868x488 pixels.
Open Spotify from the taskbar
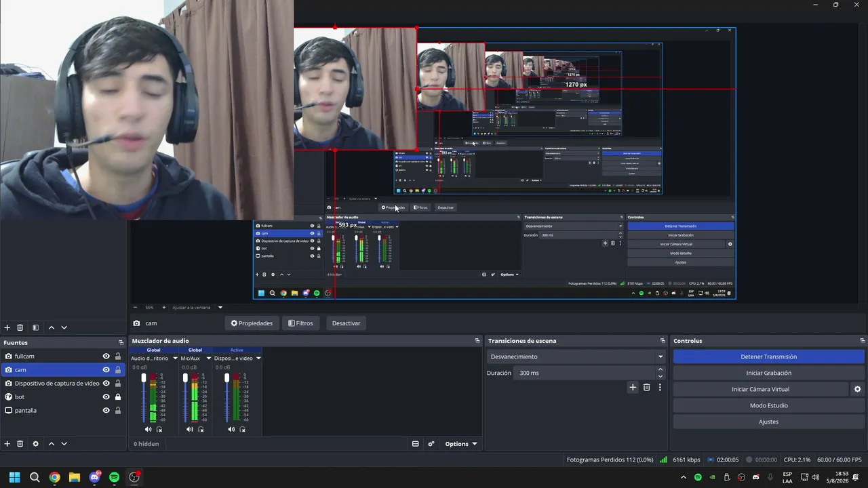(115, 477)
